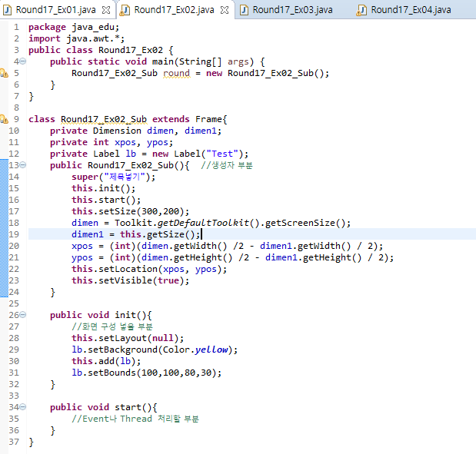This screenshot has height=454, width=476.
Task: Click 'package java_edu;' on line 1
Action: coord(74,28)
